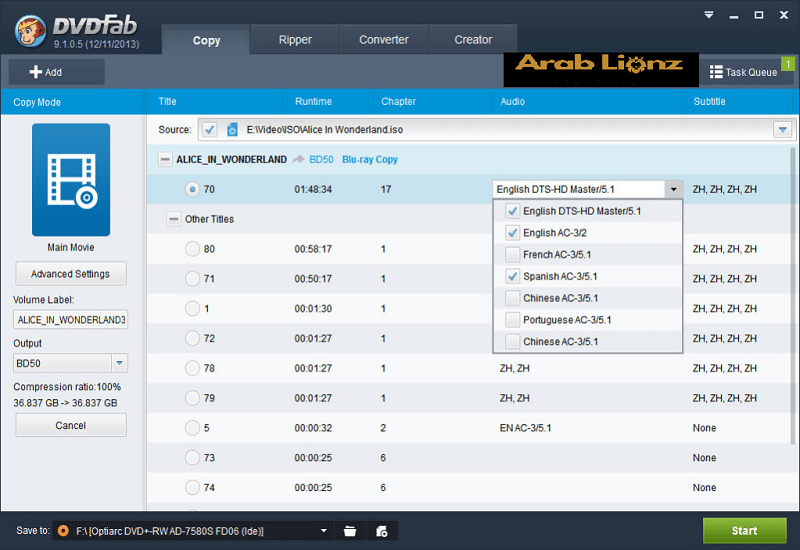Expand the source path dropdown arrow
This screenshot has width=800, height=550.
pyautogui.click(x=783, y=130)
